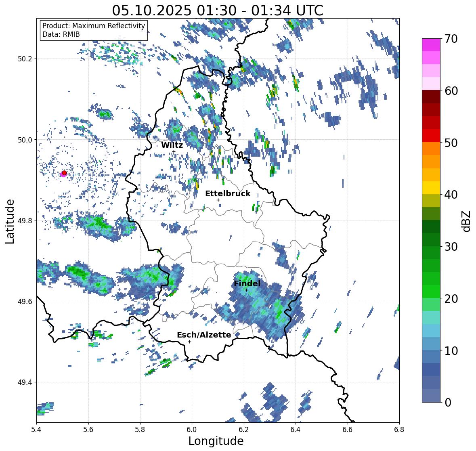
Task: Click the plus marker below Ettelbruck label
Action: [218, 200]
